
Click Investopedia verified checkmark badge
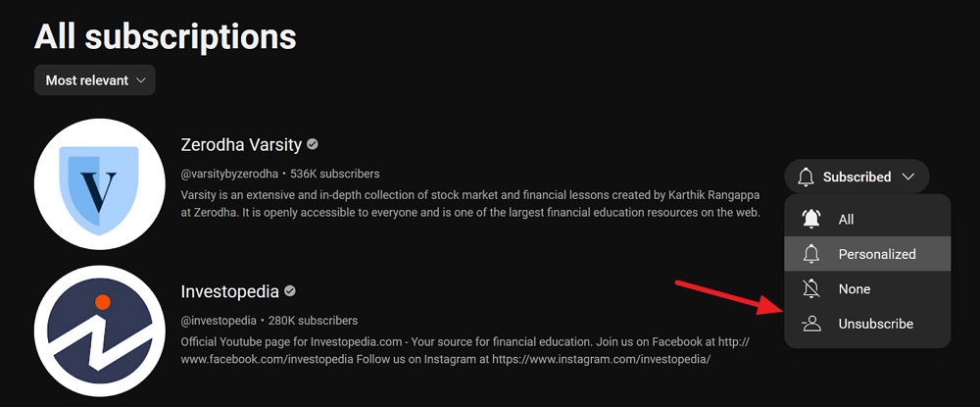(290, 291)
